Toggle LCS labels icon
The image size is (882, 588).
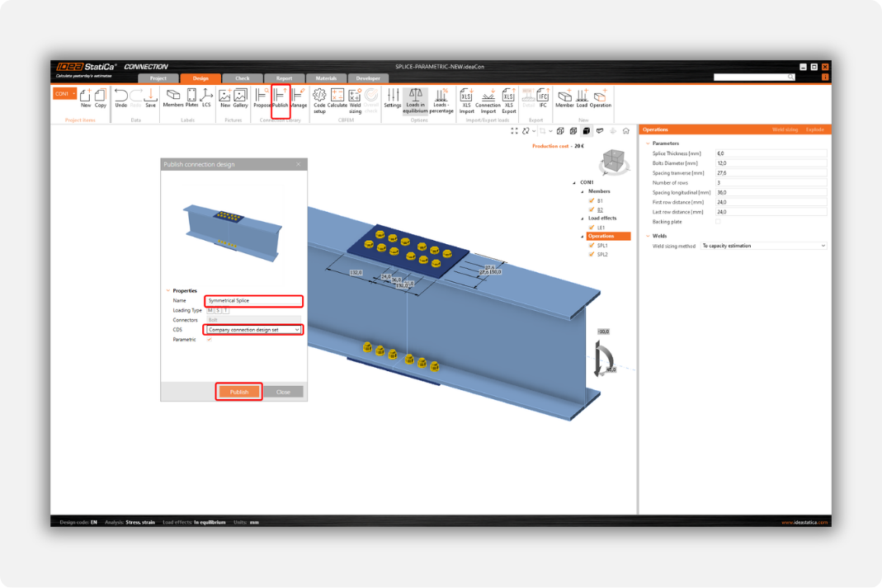coord(206,97)
